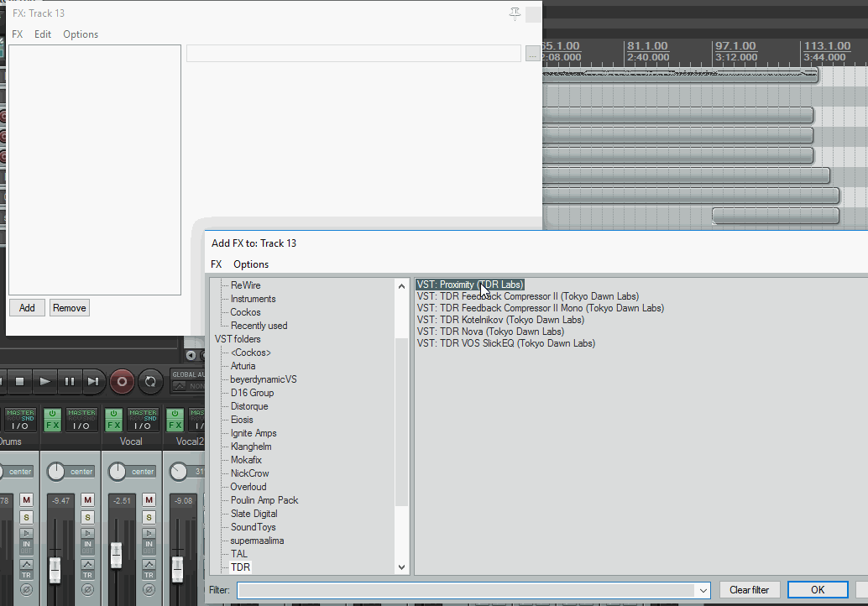The width and height of the screenshot is (868, 606).
Task: Click the pan knob on the -9.47 strip
Action: point(55,472)
